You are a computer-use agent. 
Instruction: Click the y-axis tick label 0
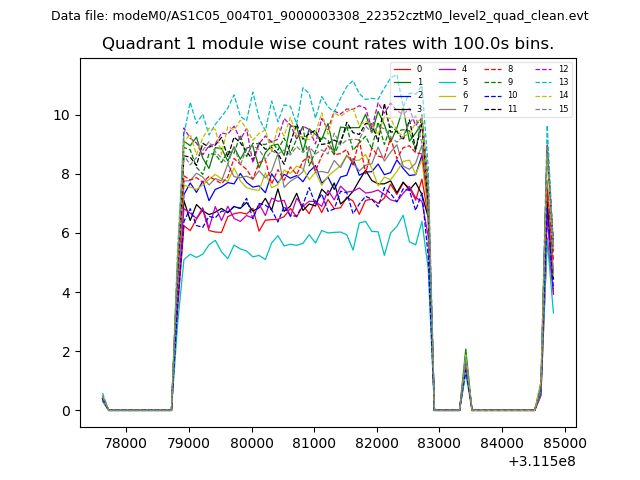pyautogui.click(x=66, y=411)
